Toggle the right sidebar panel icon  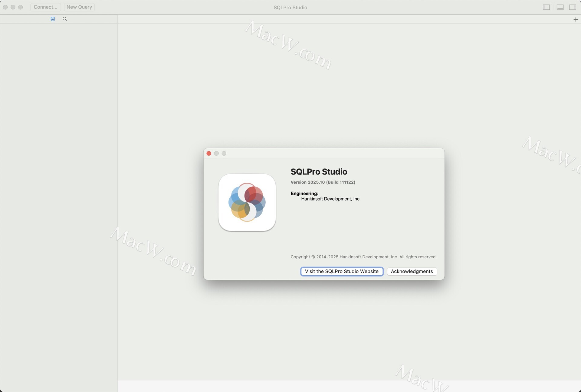[573, 7]
